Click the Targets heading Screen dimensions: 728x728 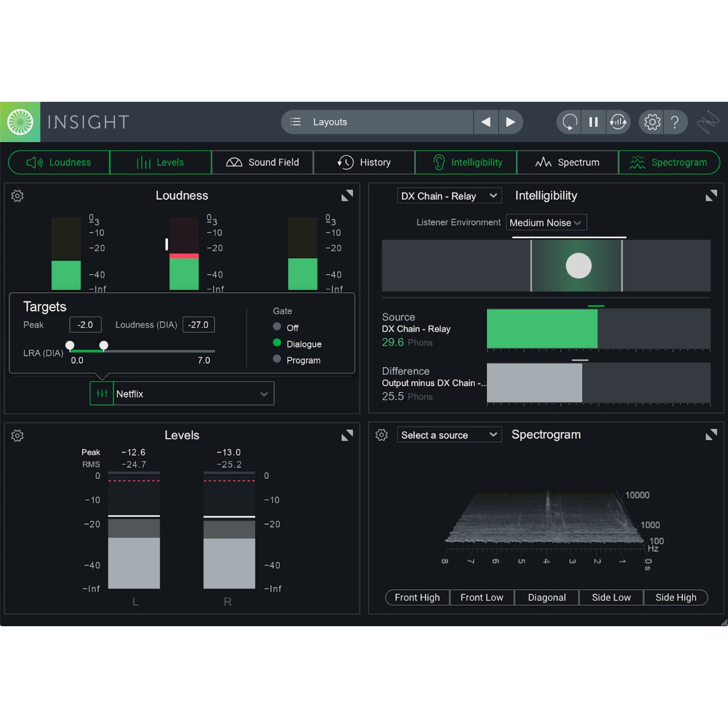[45, 307]
